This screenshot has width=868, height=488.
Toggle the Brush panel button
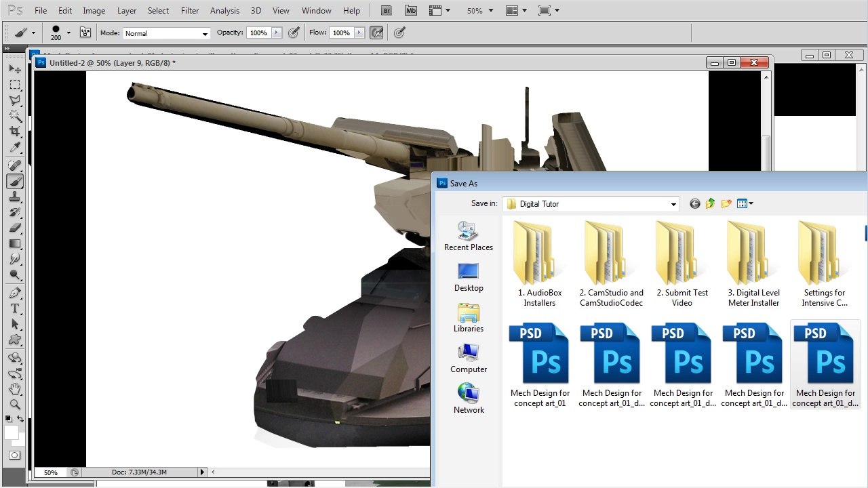coord(85,33)
